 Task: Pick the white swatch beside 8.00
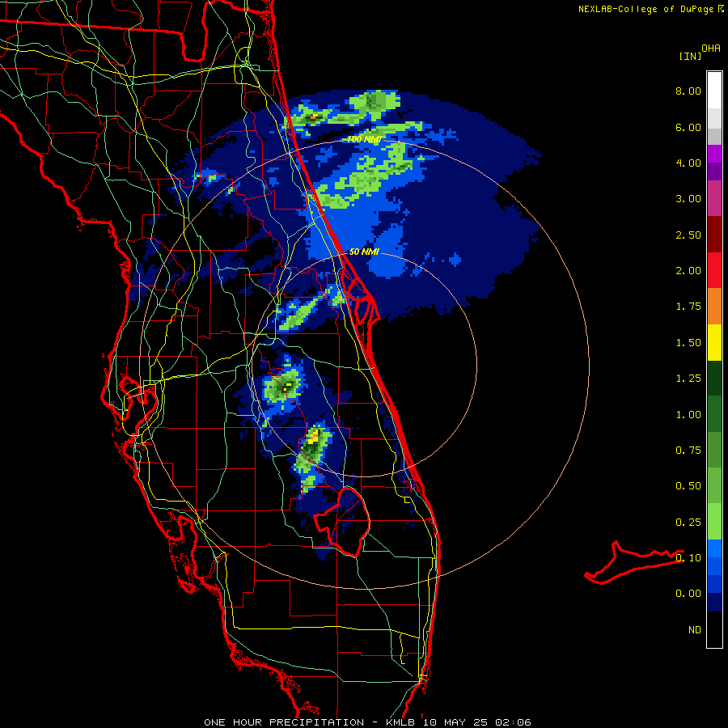[x=714, y=91]
